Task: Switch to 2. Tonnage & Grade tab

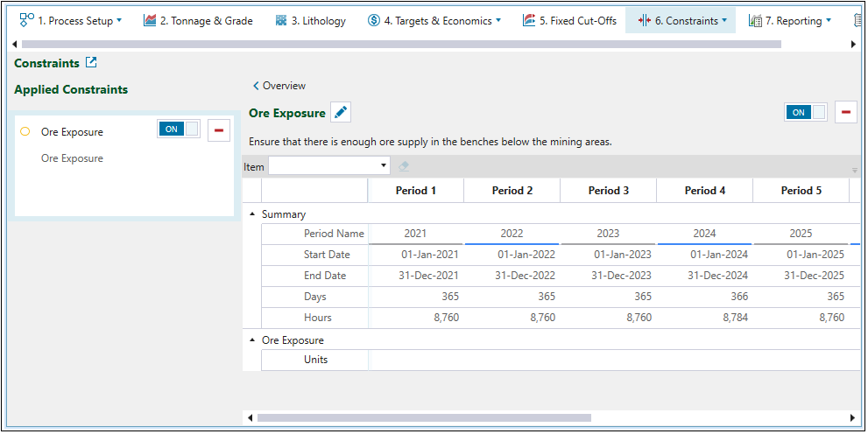Action: [198, 20]
